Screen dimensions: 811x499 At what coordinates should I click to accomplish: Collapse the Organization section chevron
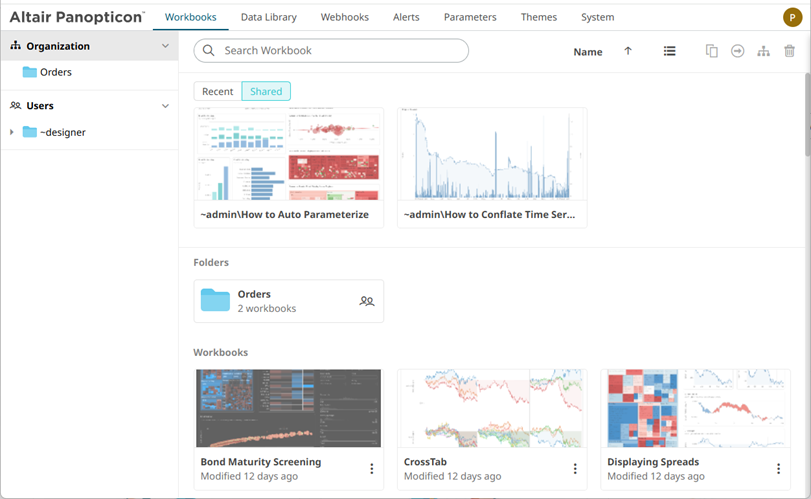tap(165, 46)
